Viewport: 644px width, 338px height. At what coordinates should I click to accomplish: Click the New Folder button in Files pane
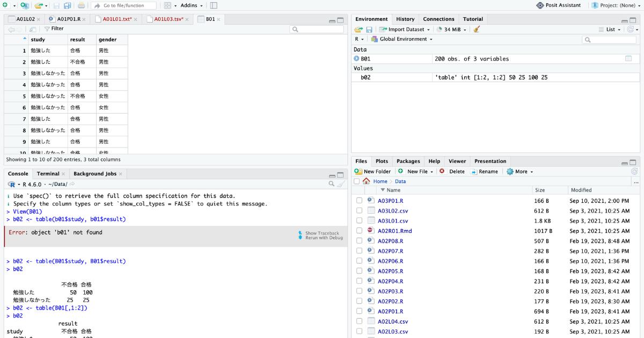coord(372,172)
